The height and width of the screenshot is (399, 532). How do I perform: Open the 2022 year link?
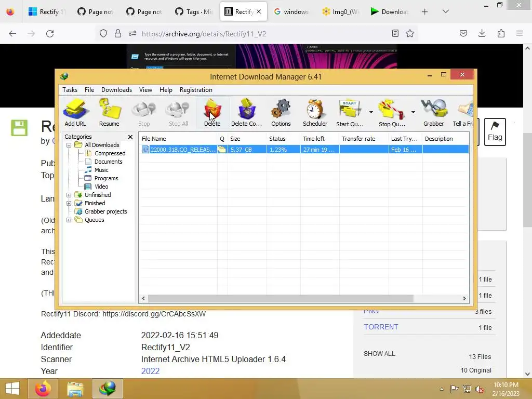pos(150,371)
